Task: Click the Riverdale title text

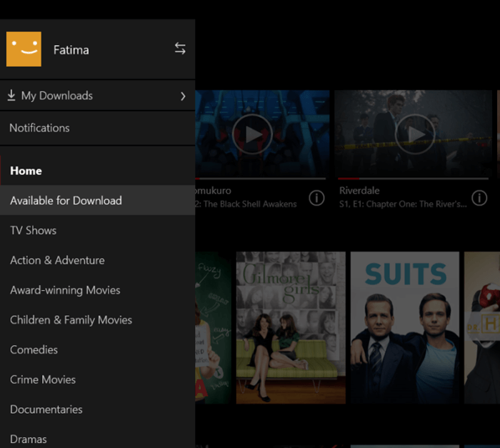Action: (359, 191)
